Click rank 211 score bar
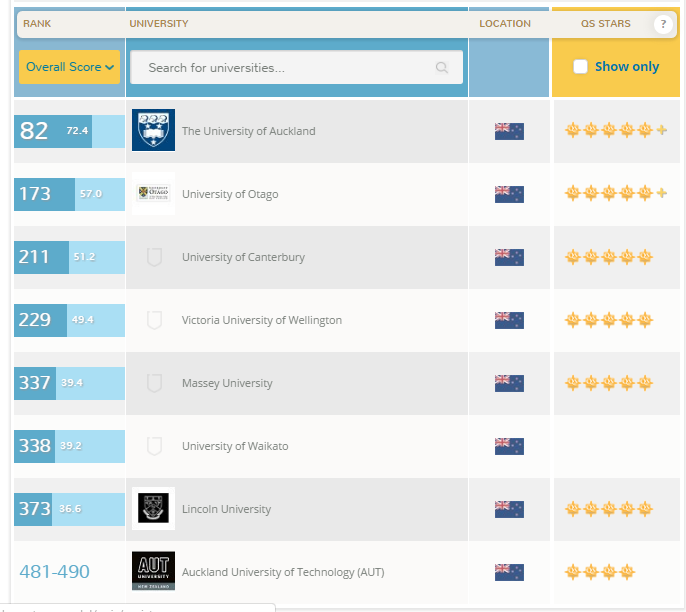This screenshot has height=612, width=686. click(x=69, y=257)
